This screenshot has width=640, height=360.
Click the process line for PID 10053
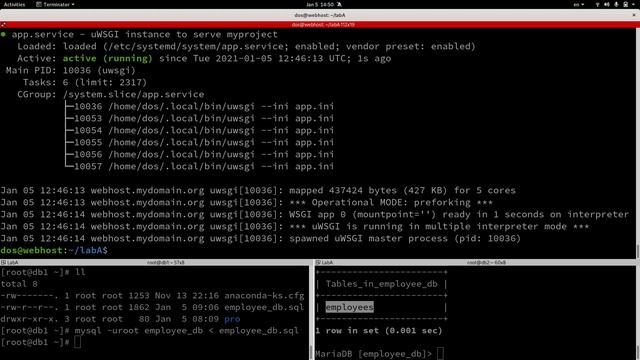pos(200,118)
